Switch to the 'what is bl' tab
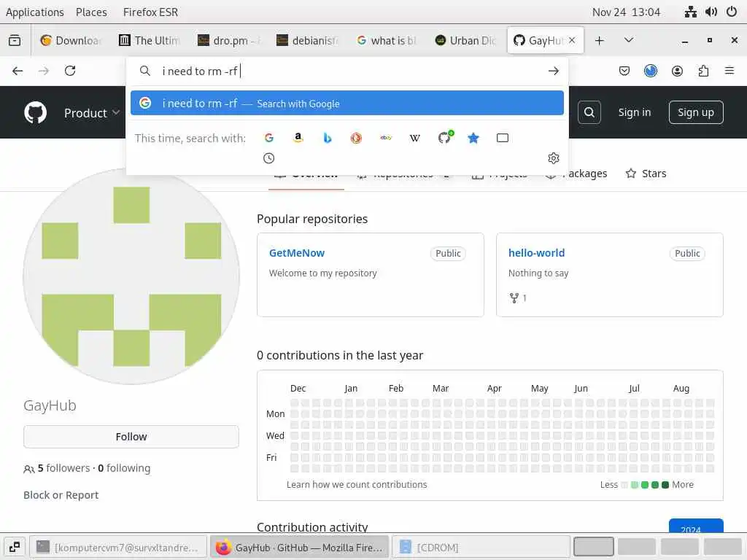The width and height of the screenshot is (747, 560). pyautogui.click(x=387, y=41)
